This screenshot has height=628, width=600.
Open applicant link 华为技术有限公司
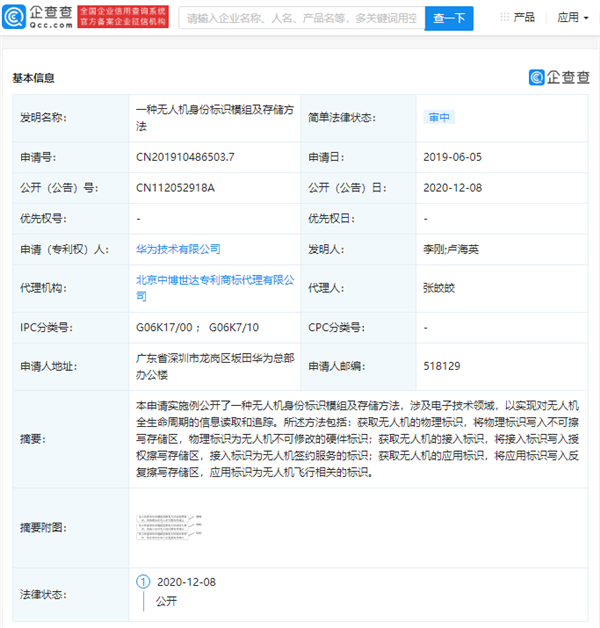(x=178, y=249)
